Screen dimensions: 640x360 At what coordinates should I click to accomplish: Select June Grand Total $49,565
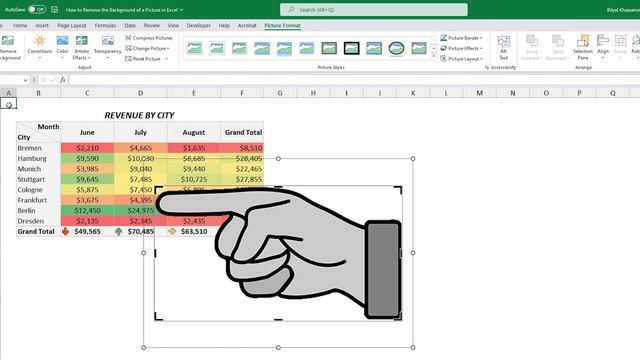tap(87, 231)
